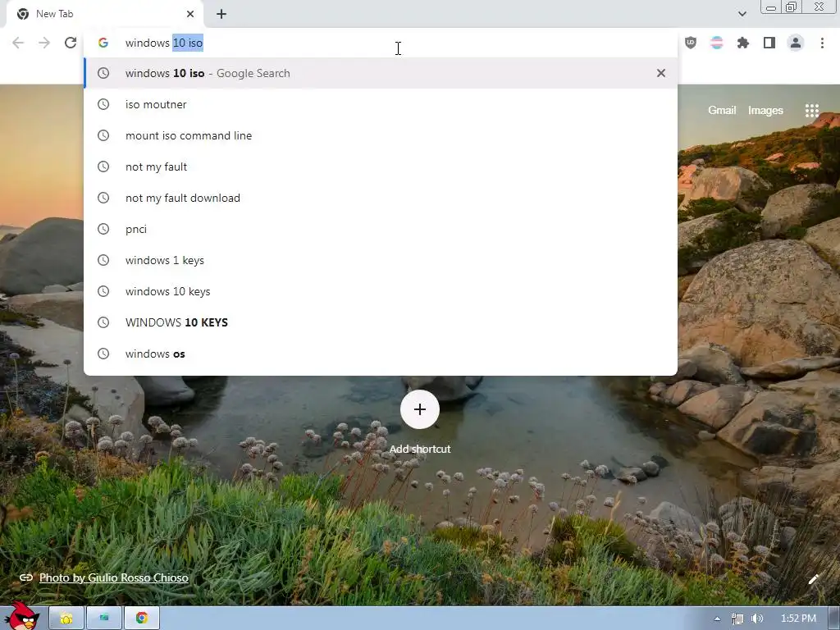Select the 'pnci' suggestion
Screen dimensions: 840x630
coord(381,229)
